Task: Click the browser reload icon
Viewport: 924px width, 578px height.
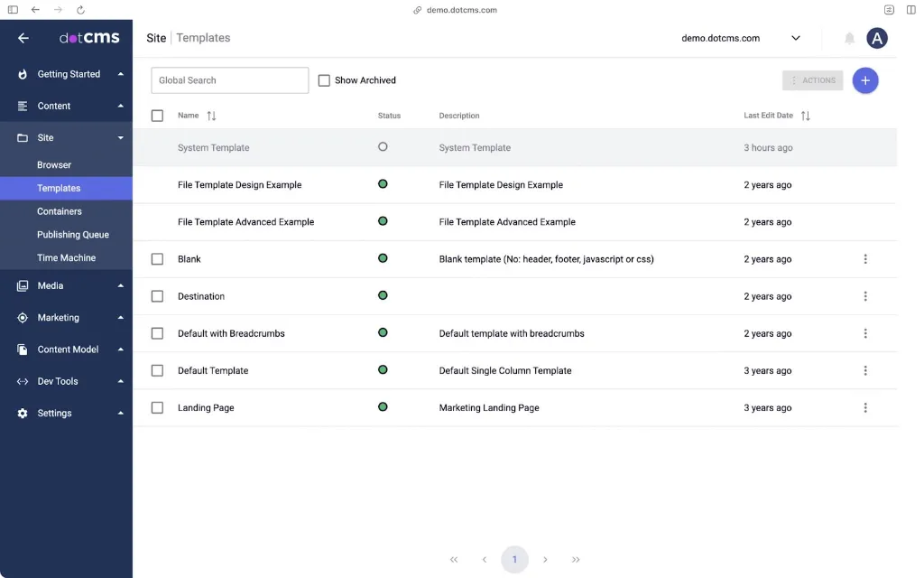Action: click(x=80, y=10)
